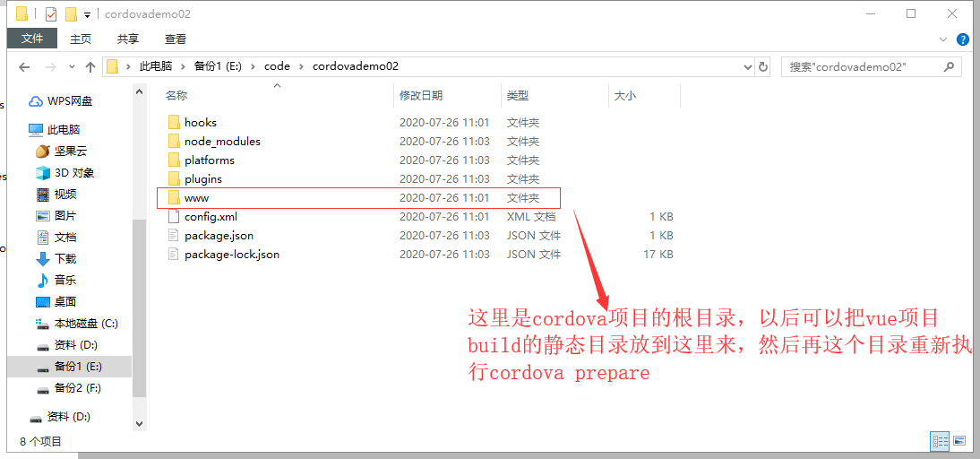980x459 pixels.
Task: Select 备份1 (E:) drive in navigation pane
Action: [x=69, y=367]
